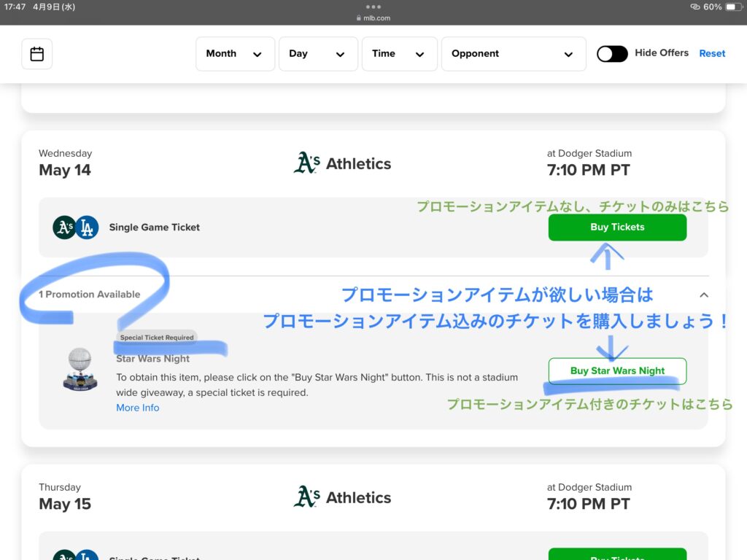
Task: Click the 'Star Wars Night' promotion title
Action: pyautogui.click(x=153, y=359)
